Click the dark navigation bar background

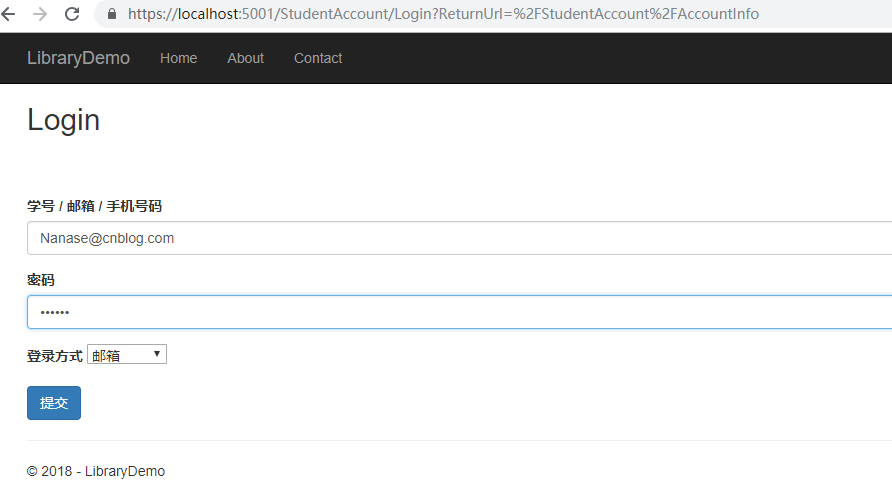pos(600,58)
